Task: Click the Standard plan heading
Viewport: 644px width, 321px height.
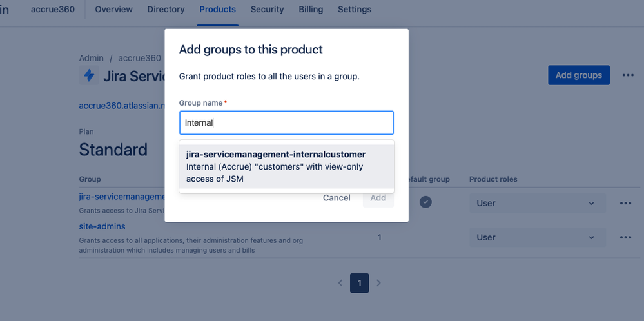Action: [113, 150]
